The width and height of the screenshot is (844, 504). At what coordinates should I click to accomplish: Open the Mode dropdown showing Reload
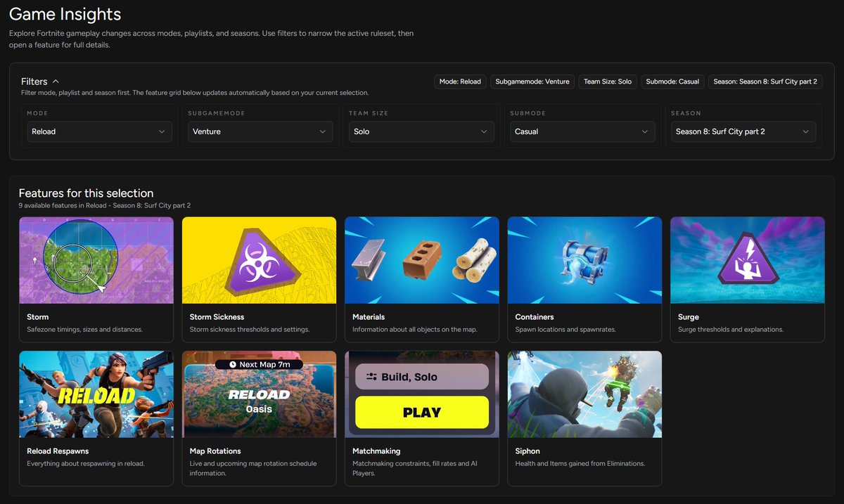[99, 131]
